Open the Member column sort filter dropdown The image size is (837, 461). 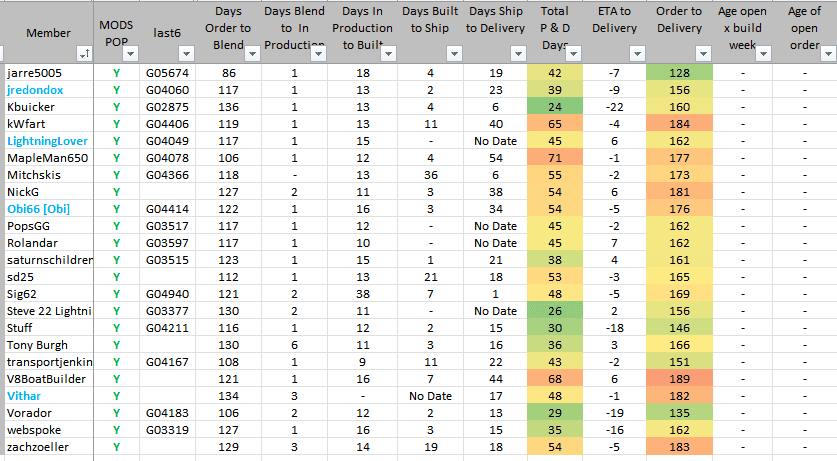[x=84, y=53]
